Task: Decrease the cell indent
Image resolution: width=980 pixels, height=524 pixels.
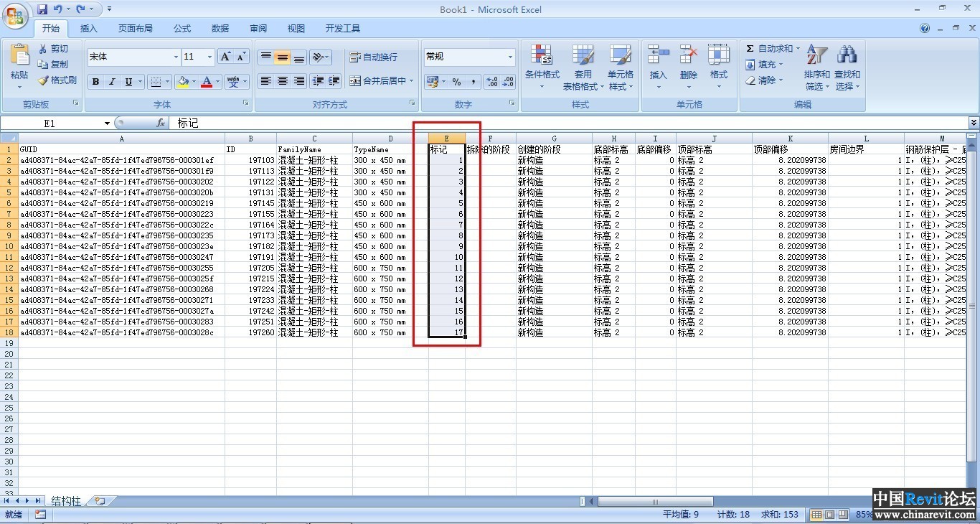Action: (x=317, y=81)
